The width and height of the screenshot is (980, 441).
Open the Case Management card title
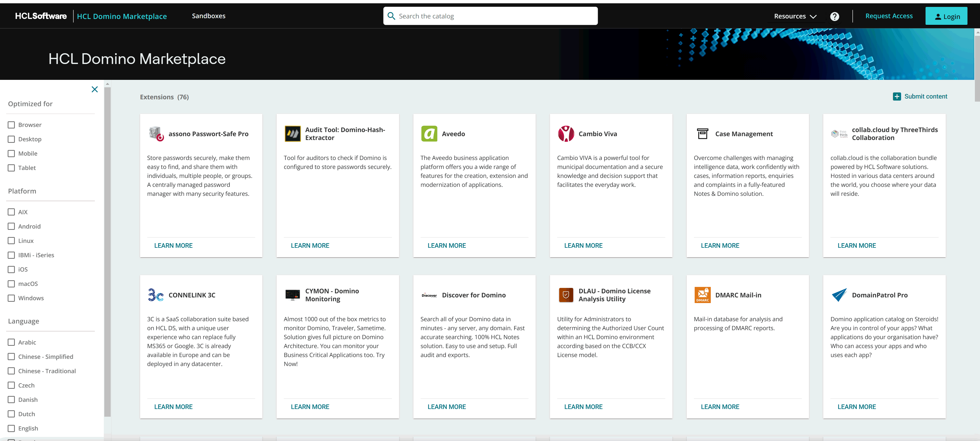[744, 134]
